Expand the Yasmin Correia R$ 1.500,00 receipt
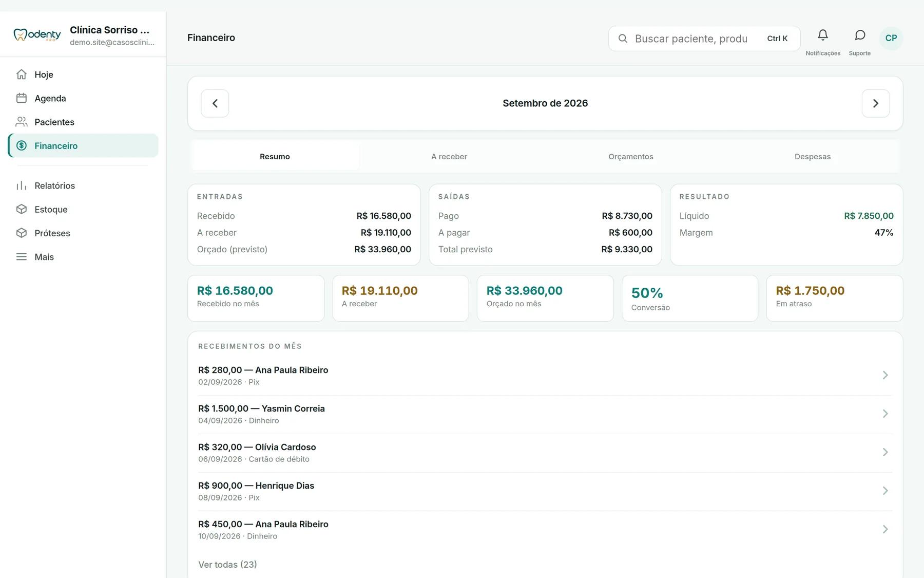This screenshot has width=924, height=578. point(545,414)
